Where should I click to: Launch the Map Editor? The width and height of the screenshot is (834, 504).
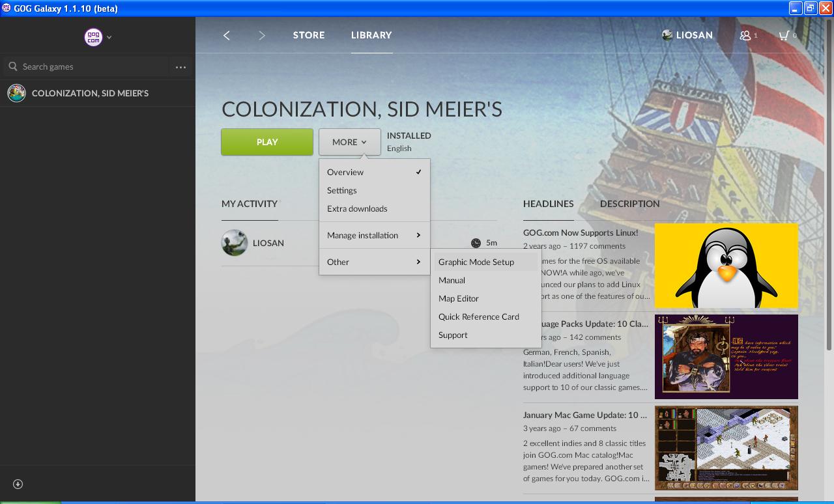coord(485,298)
